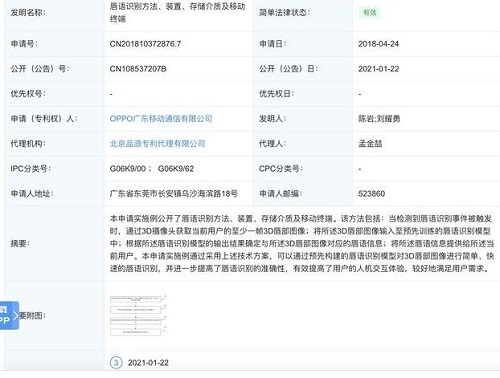The image size is (500, 378).
Task: Click the abstract paragraph text
Action: (302, 243)
